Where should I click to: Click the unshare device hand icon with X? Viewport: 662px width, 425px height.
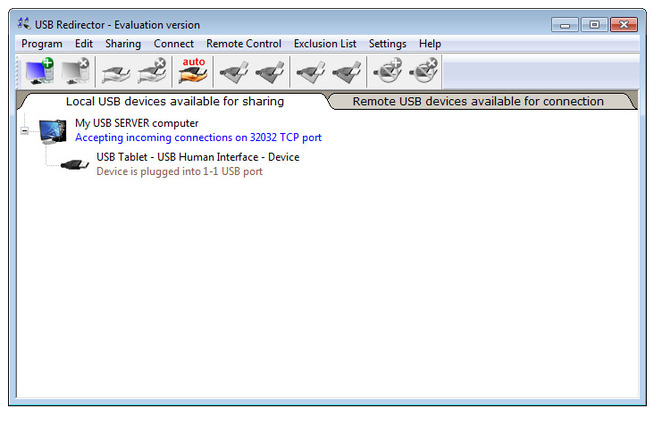coord(152,72)
